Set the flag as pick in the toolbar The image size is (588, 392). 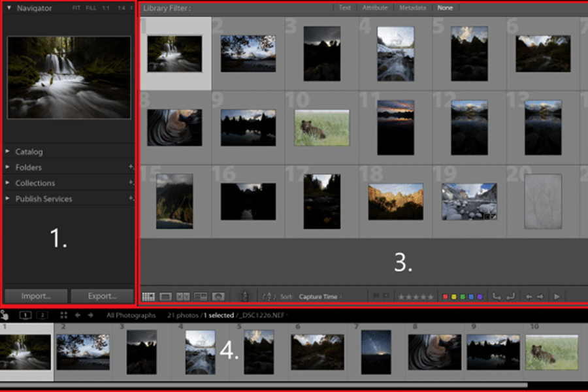pos(376,297)
